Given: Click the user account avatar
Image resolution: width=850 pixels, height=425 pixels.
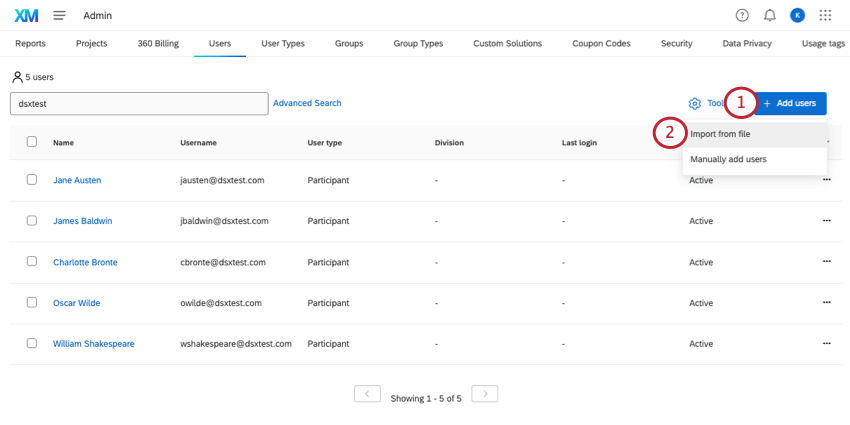Looking at the screenshot, I should pos(797,15).
